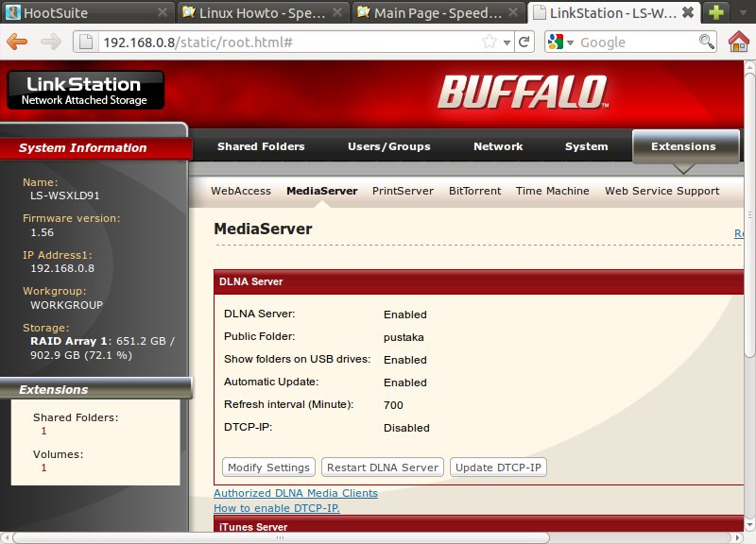Click Volumes count in sidebar

coord(43,467)
